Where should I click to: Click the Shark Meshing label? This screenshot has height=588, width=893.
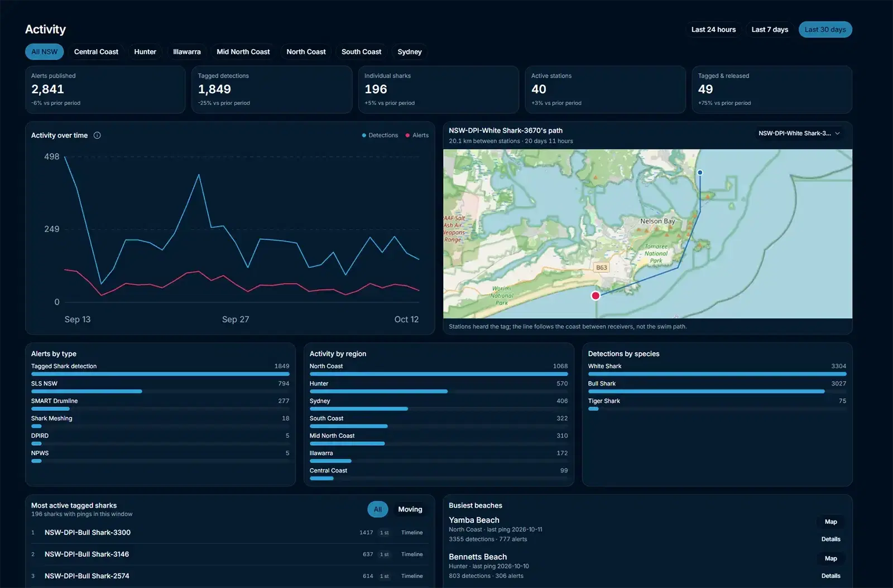(51, 418)
